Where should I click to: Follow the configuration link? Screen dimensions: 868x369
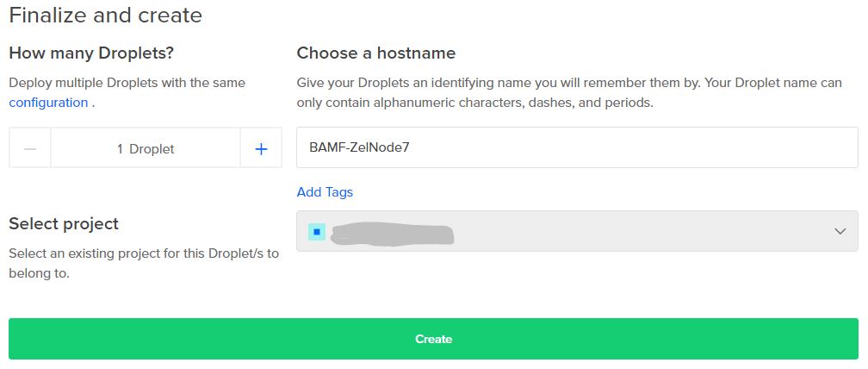click(x=48, y=103)
